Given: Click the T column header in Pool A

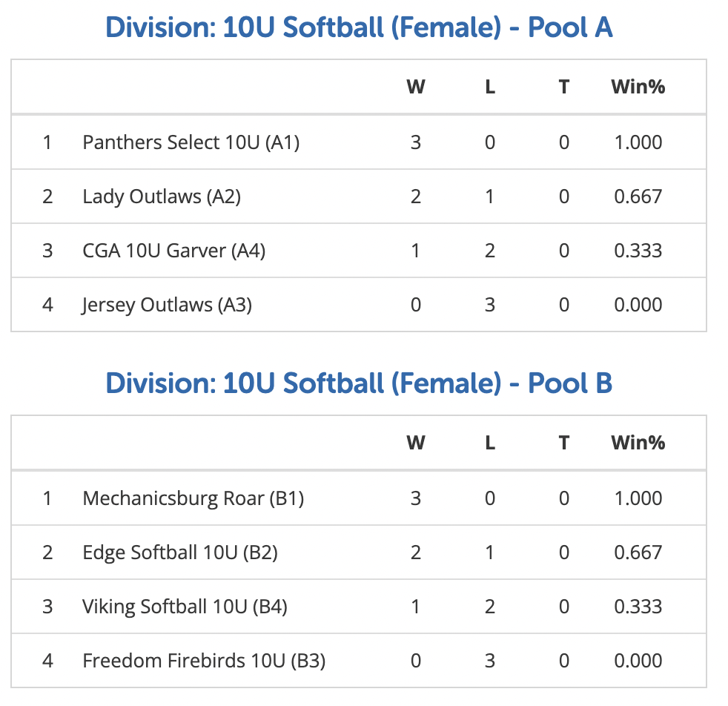Looking at the screenshot, I should point(563,87).
